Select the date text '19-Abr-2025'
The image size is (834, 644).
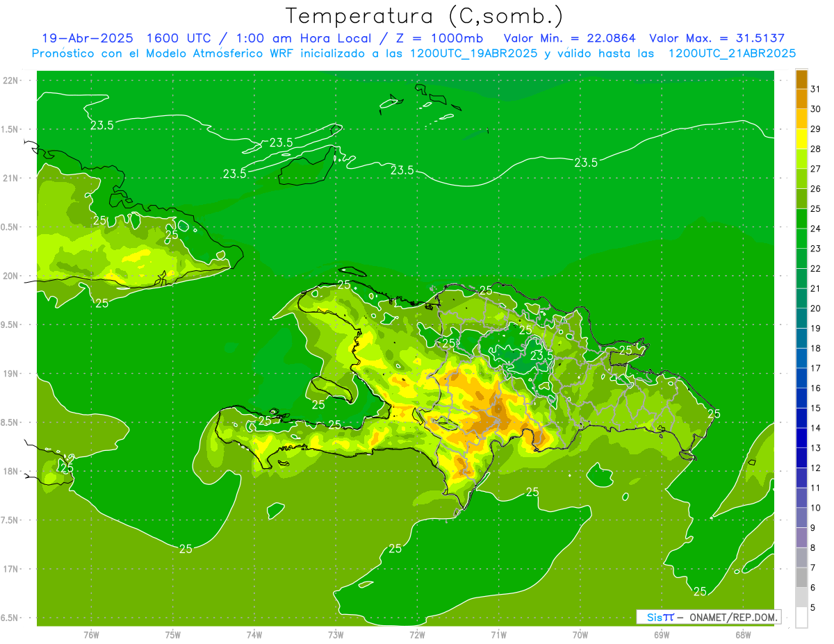87,38
